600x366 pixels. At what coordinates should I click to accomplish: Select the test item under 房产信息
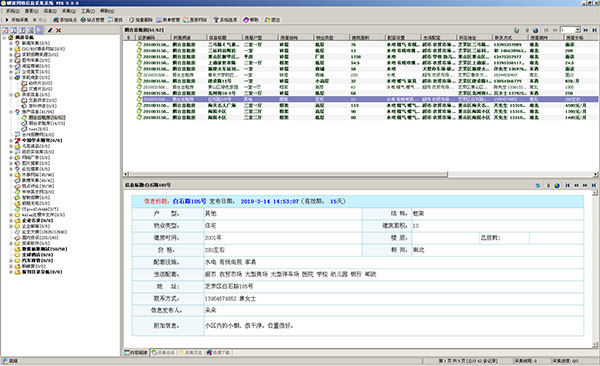(x=38, y=129)
